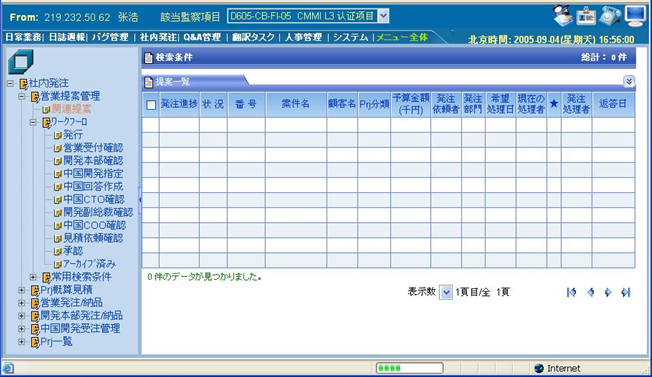This screenshot has width=652, height=377.
Task: Click the star column header icon
Action: coord(554,103)
